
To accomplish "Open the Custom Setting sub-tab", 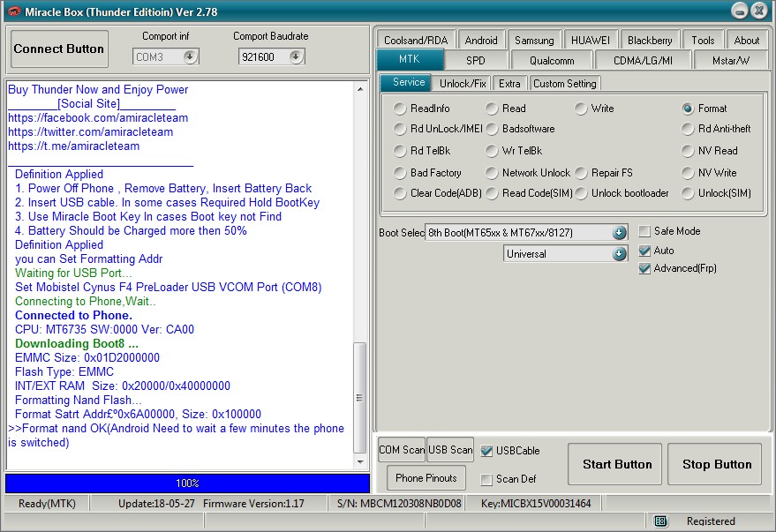I will [x=565, y=84].
